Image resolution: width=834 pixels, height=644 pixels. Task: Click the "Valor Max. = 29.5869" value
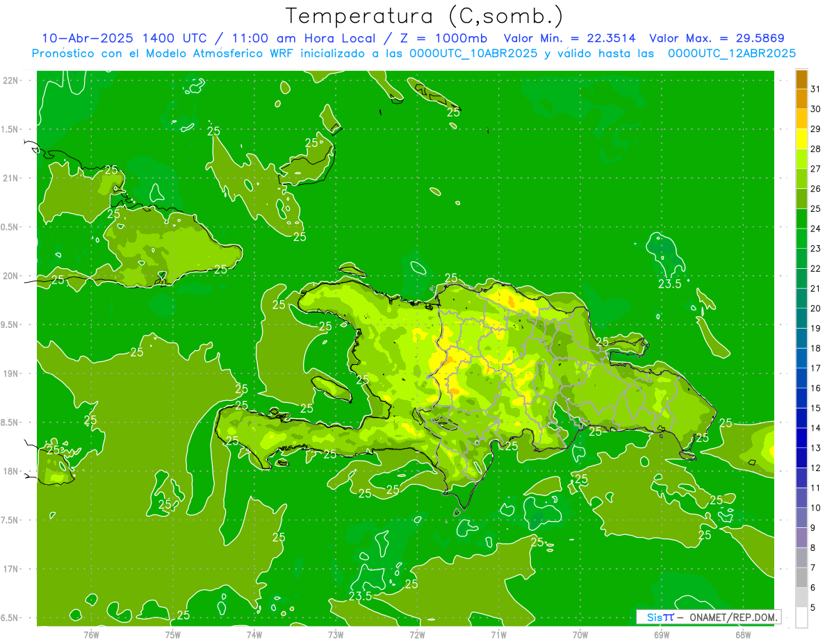pyautogui.click(x=717, y=38)
